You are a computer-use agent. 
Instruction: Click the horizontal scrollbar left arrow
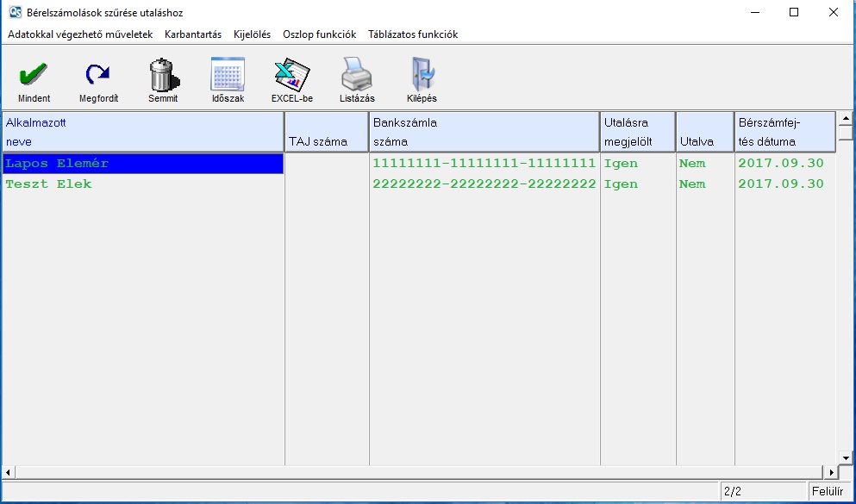8,472
